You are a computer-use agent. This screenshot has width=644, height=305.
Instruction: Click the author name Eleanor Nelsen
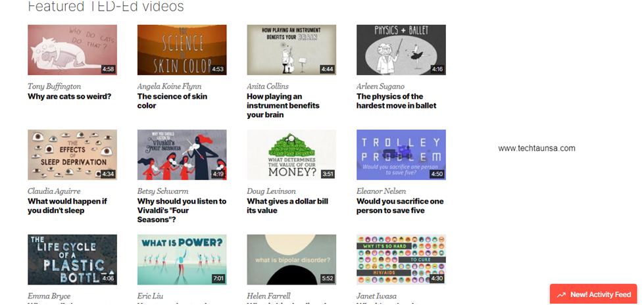pos(382,191)
